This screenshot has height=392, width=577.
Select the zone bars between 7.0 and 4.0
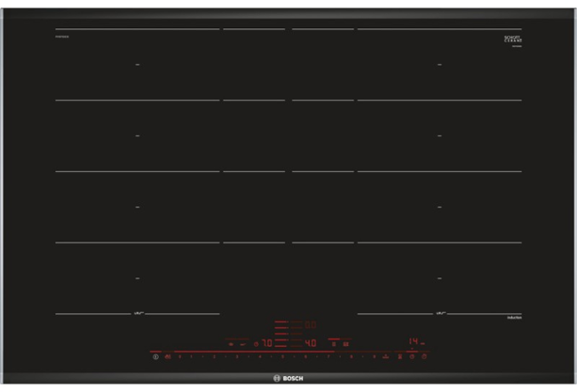(x=282, y=335)
